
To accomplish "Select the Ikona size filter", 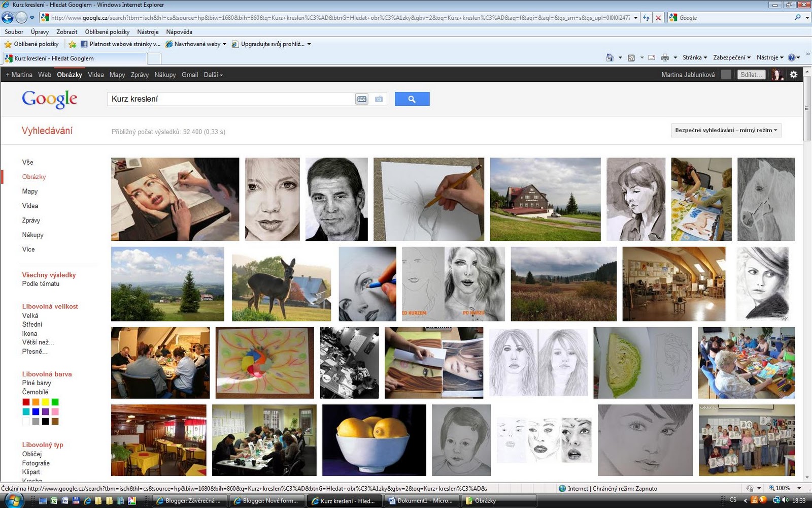I will 30,333.
